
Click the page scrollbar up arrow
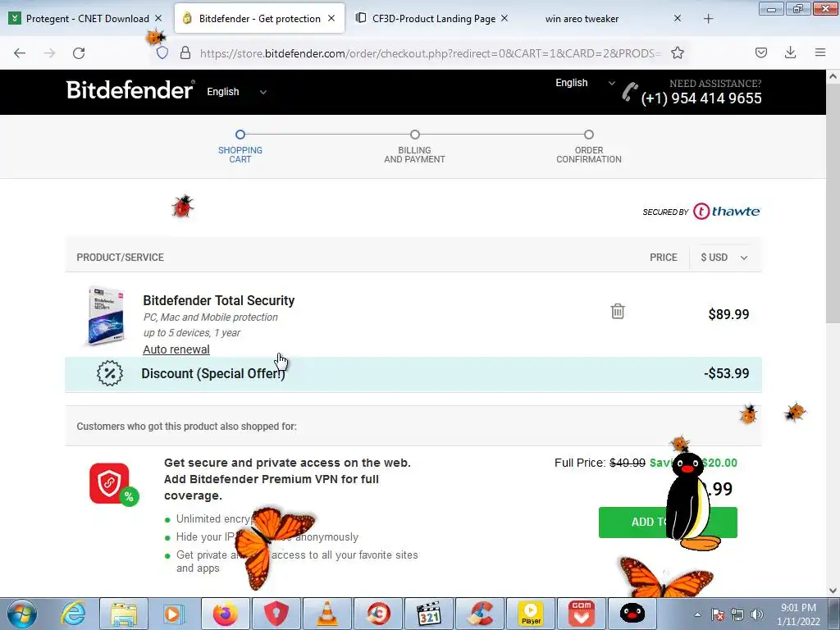pyautogui.click(x=833, y=76)
